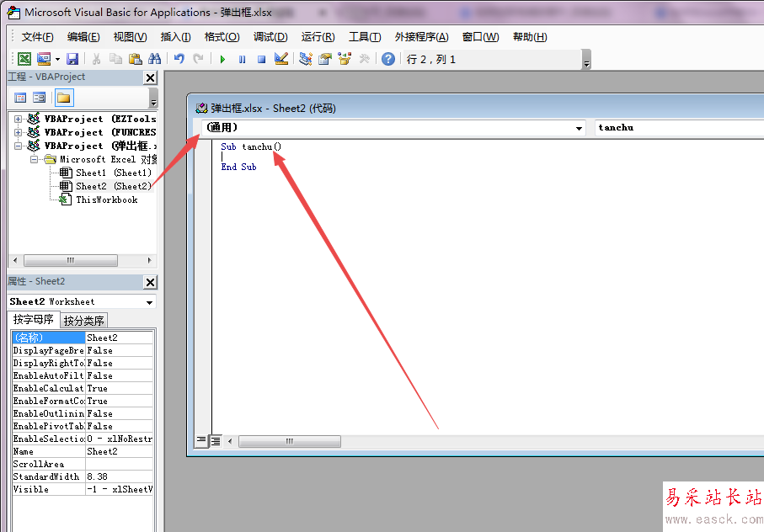This screenshot has height=532, width=764.
Task: Open 编辑(E) menu
Action: click(83, 37)
